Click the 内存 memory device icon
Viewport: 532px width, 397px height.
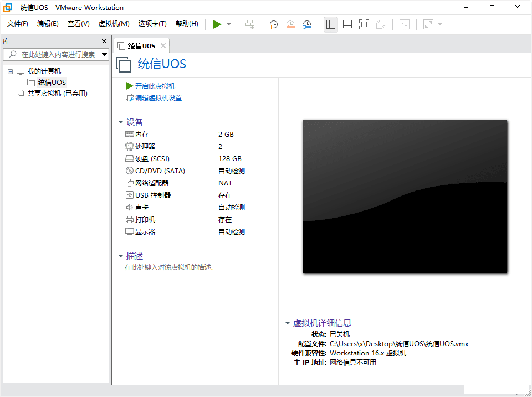(129, 134)
